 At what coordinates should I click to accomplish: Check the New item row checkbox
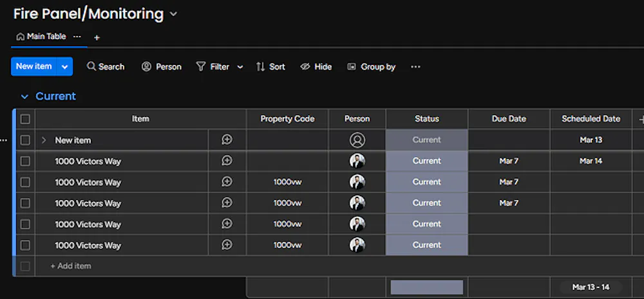(25, 140)
